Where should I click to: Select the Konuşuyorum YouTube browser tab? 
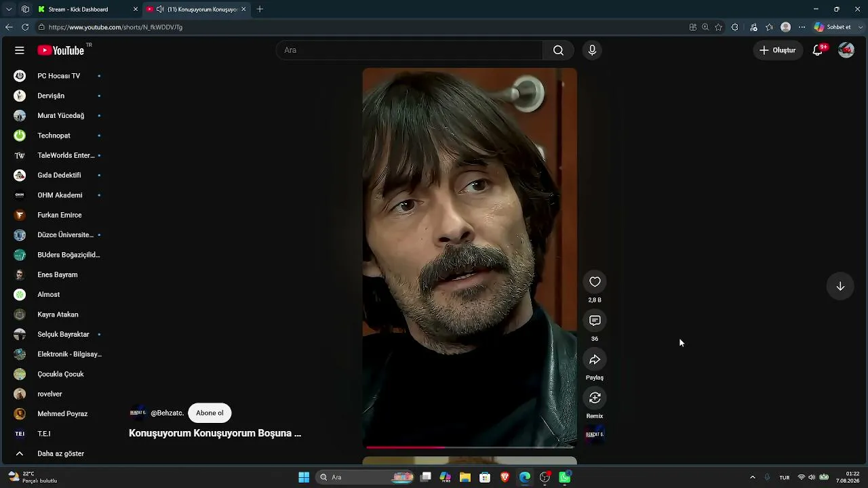tap(202, 9)
